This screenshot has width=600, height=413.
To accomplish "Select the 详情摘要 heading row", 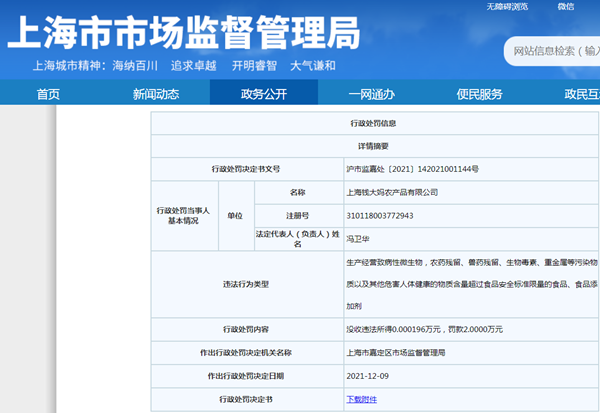I will point(373,146).
